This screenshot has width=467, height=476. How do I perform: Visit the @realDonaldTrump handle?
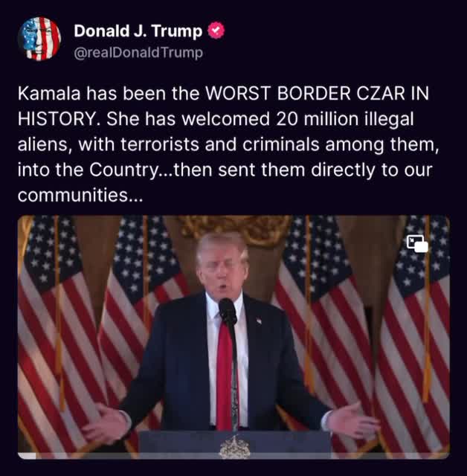[138, 53]
